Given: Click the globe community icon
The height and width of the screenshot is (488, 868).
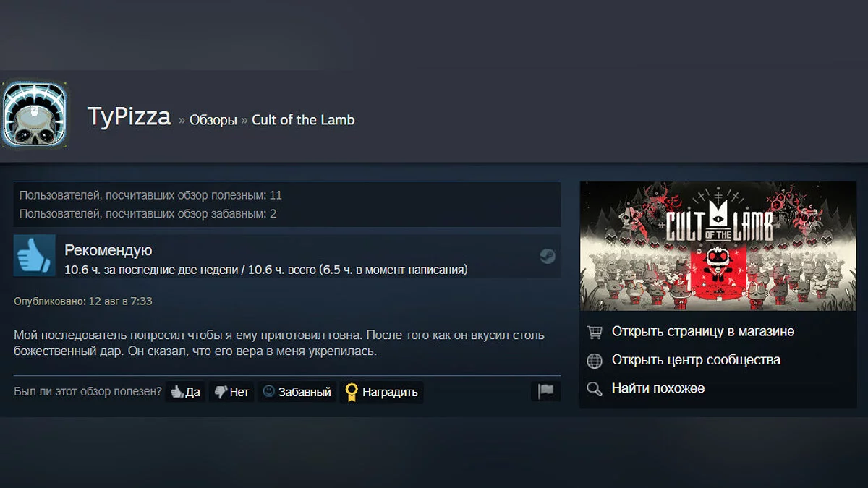Looking at the screenshot, I should [595, 360].
